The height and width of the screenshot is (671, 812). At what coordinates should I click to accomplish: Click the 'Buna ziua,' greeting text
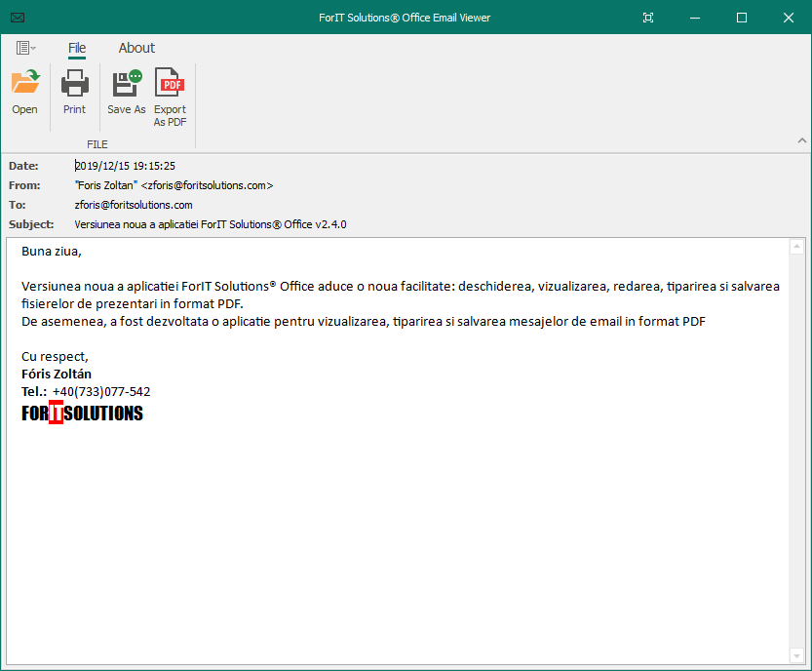pos(52,252)
